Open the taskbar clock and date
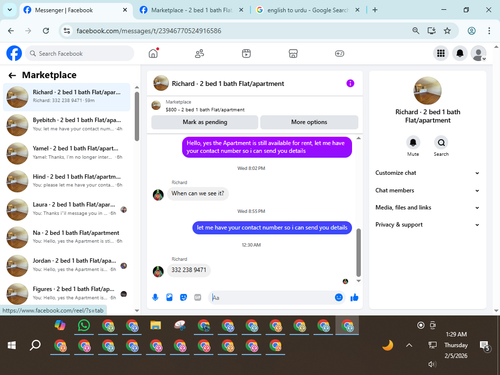The height and width of the screenshot is (375, 500). pyautogui.click(x=456, y=345)
